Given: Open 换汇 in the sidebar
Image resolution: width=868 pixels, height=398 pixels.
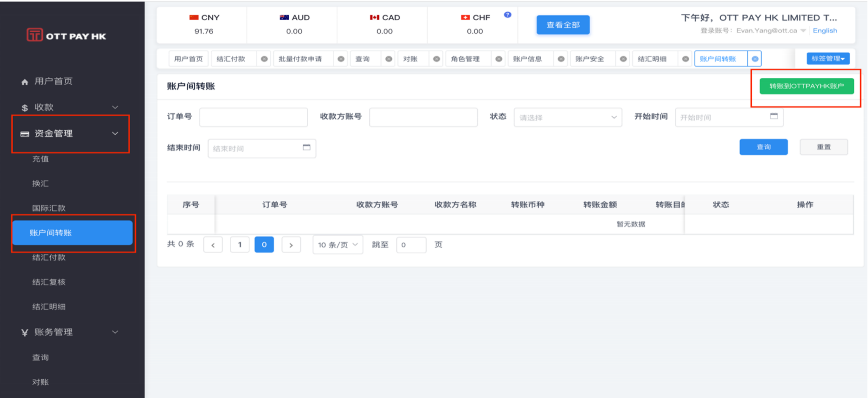Looking at the screenshot, I should (40, 183).
